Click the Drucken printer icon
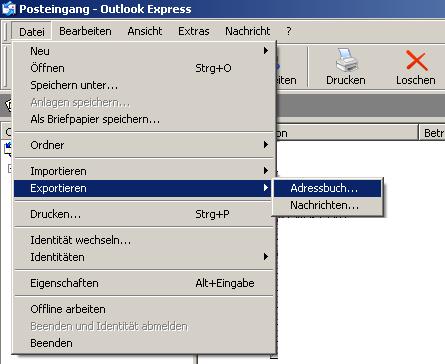 point(346,60)
